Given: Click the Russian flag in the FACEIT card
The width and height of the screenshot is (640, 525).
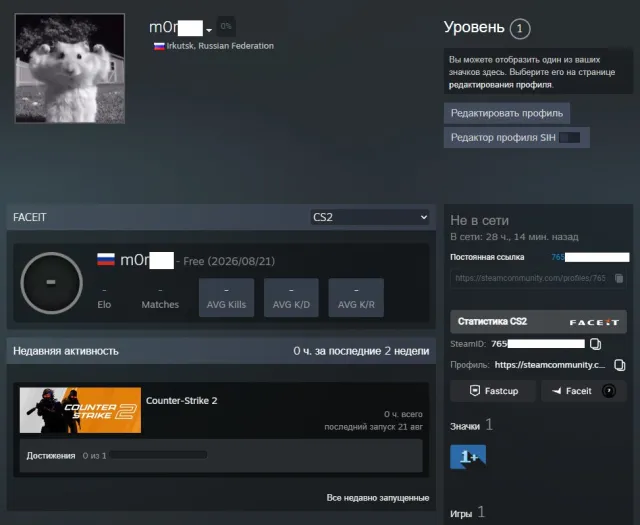Looking at the screenshot, I should [x=106, y=260].
